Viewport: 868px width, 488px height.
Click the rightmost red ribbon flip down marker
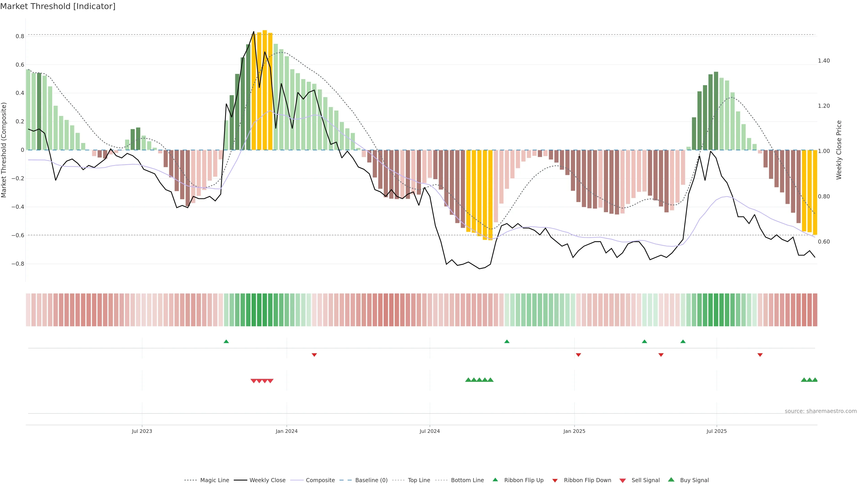(760, 355)
